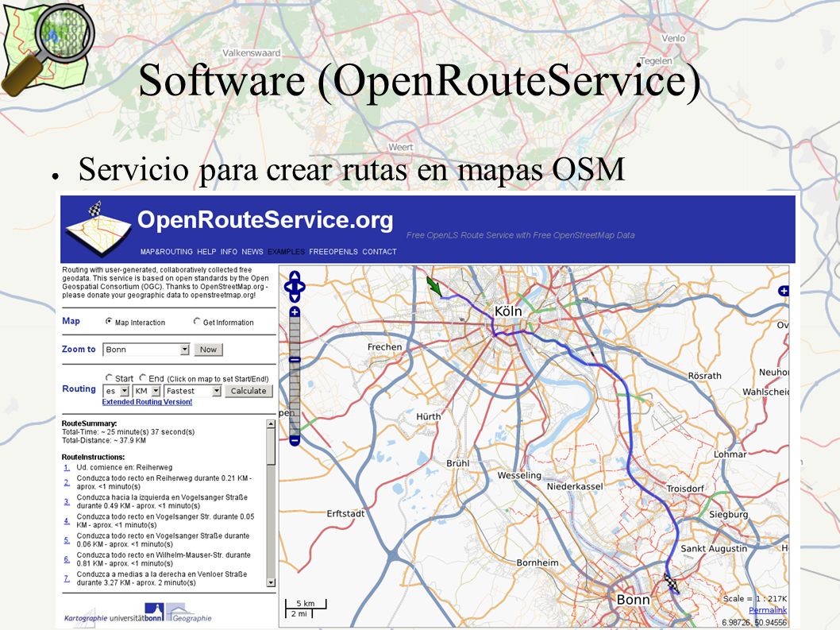Open the layer switcher plus icon on the map
Screen dimensions: 840x630
click(783, 291)
